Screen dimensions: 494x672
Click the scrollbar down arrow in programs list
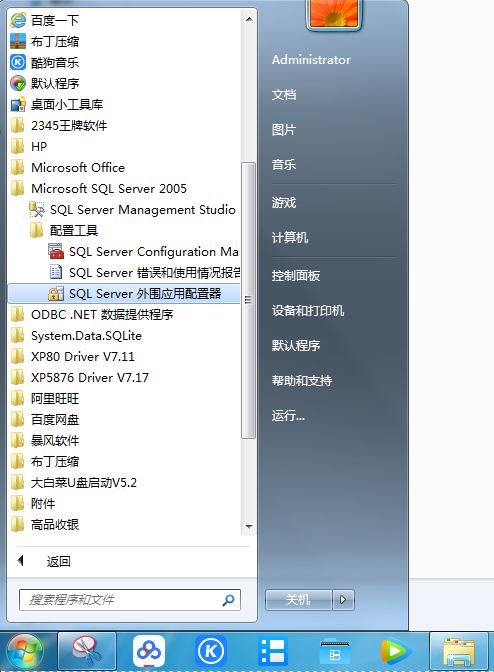click(249, 526)
